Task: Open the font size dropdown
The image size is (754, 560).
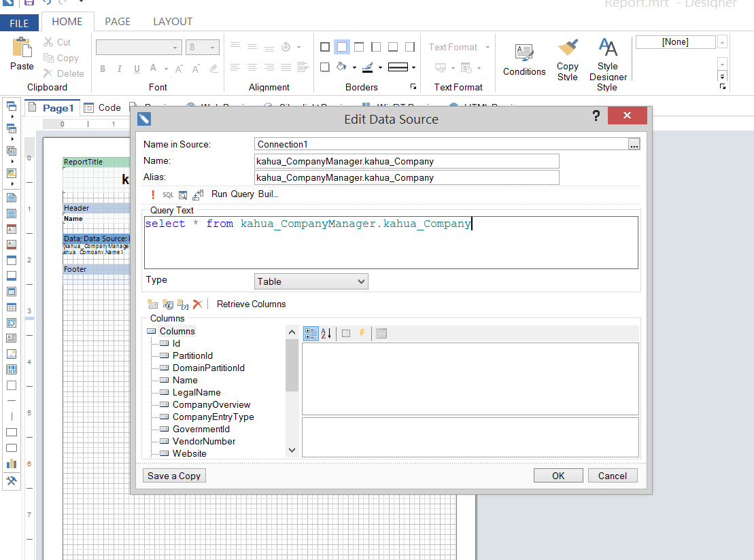Action: 213,48
